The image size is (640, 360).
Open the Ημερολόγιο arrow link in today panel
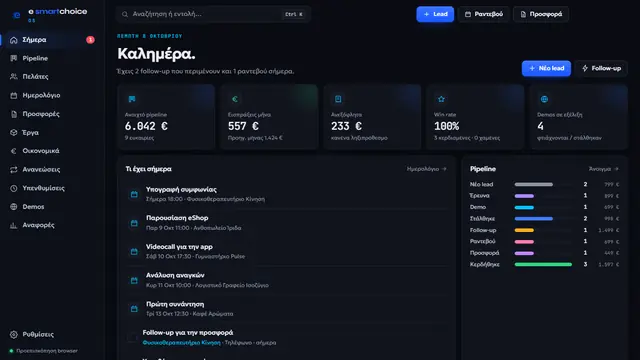(x=427, y=169)
